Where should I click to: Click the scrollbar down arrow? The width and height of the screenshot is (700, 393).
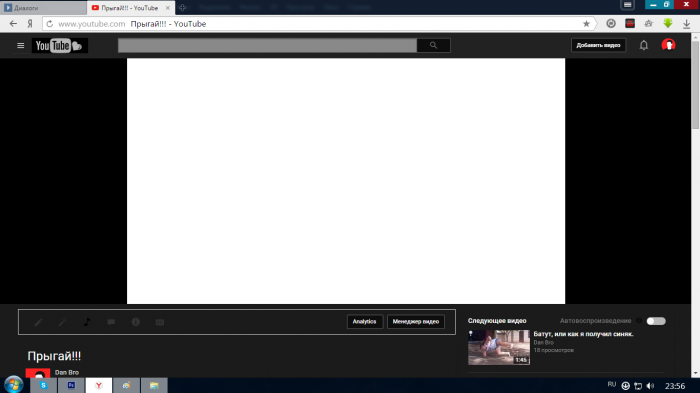click(x=696, y=373)
